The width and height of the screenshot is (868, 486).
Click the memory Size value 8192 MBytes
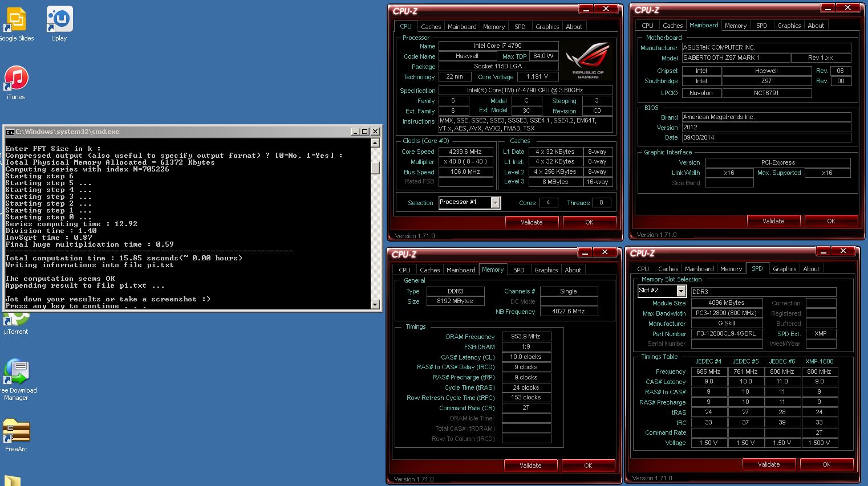pyautogui.click(x=455, y=301)
